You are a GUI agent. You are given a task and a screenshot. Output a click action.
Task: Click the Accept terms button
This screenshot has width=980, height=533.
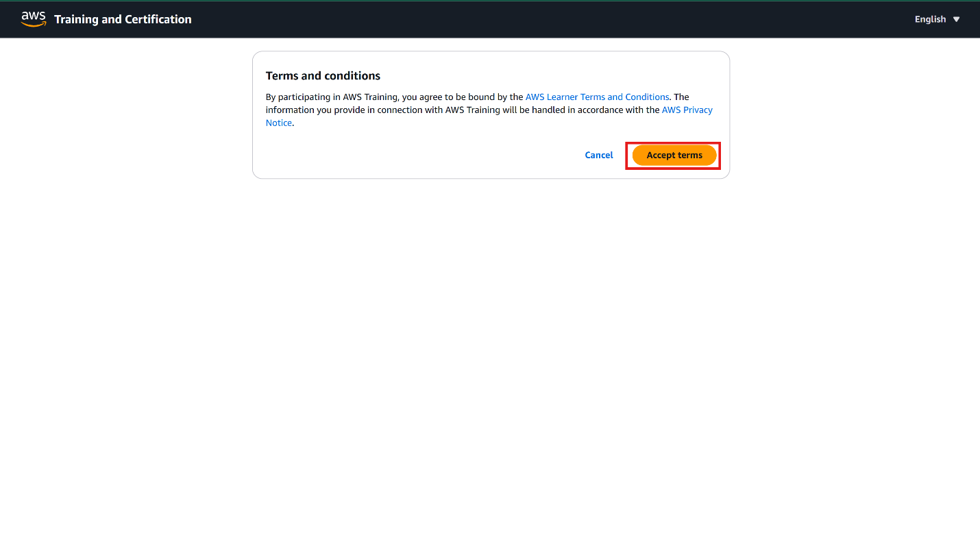pyautogui.click(x=674, y=156)
